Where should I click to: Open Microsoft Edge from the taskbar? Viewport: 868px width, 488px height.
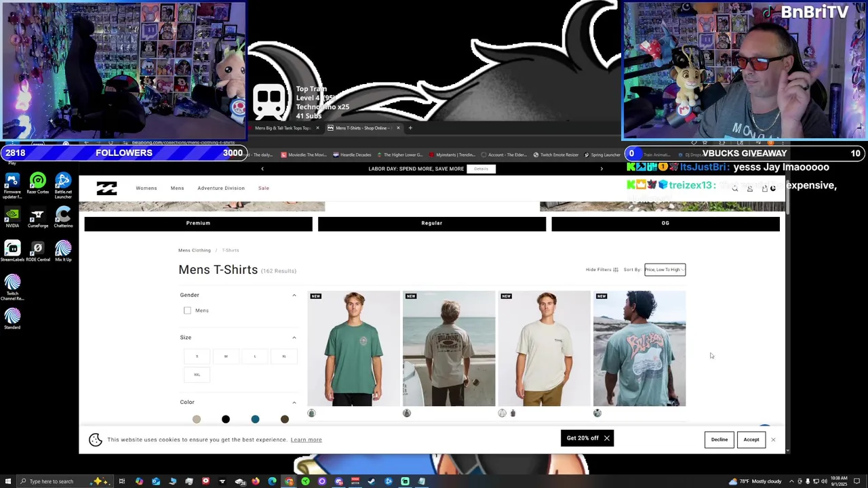(272, 481)
